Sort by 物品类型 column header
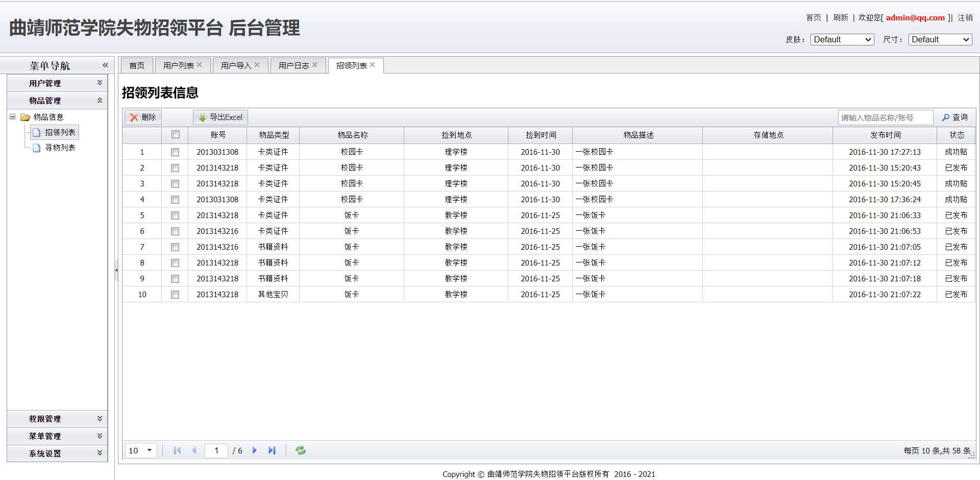The image size is (980, 480). [x=274, y=135]
